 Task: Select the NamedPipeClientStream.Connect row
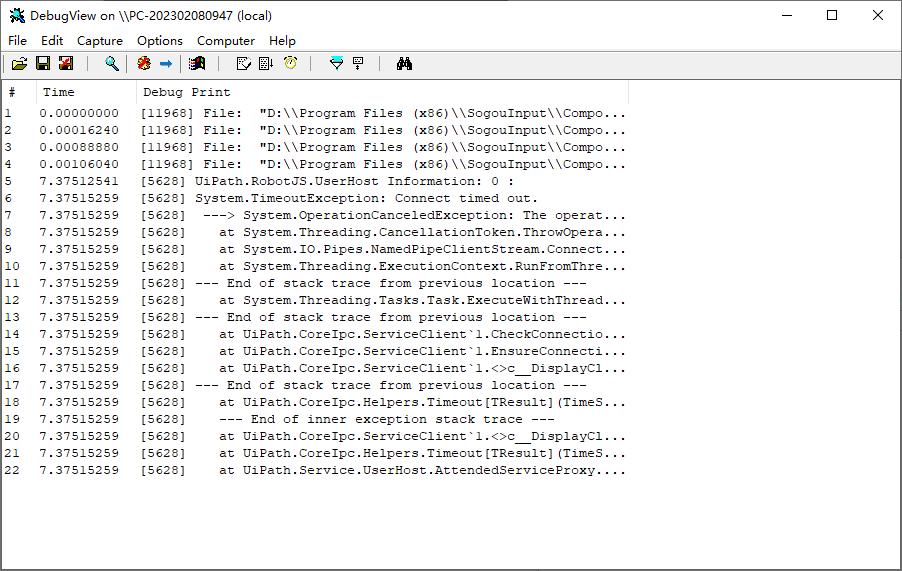pos(315,249)
